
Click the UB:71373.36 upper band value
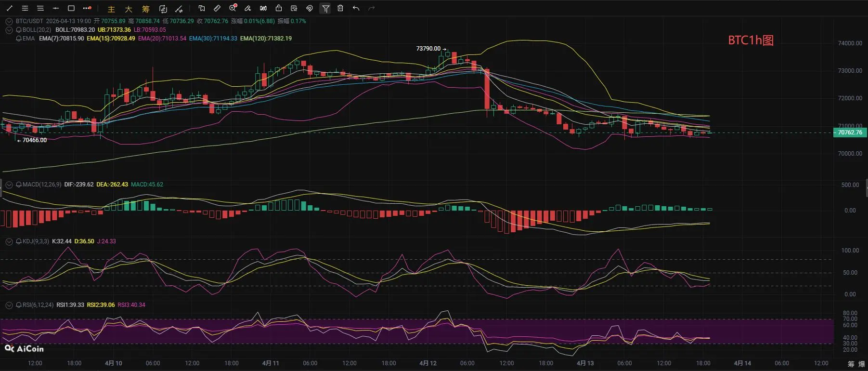(114, 30)
